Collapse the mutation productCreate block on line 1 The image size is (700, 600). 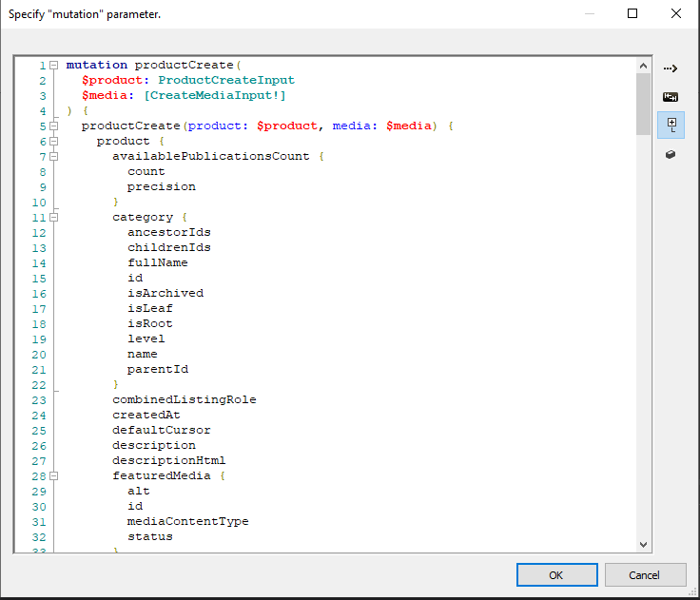pyautogui.click(x=54, y=66)
